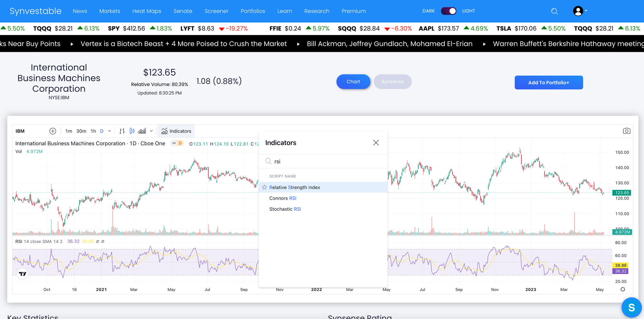Select the 30m interval
Screen dimensions: 644x319
[81, 131]
